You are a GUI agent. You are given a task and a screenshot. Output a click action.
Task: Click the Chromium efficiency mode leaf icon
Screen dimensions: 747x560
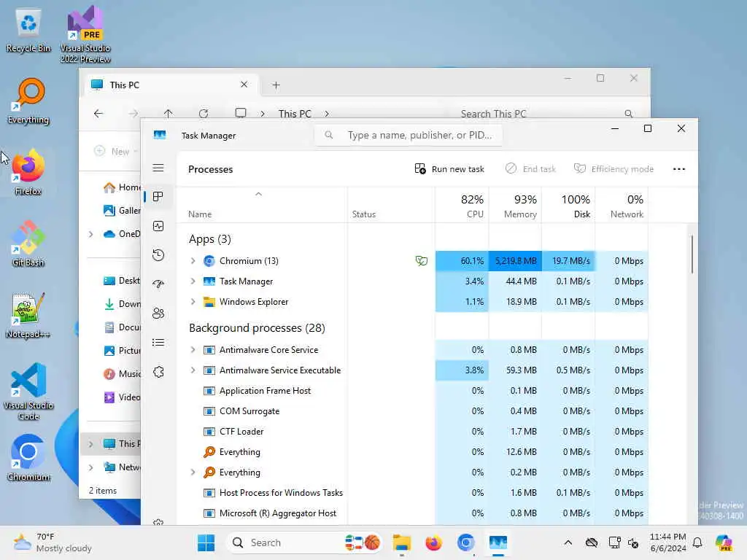[x=421, y=260]
